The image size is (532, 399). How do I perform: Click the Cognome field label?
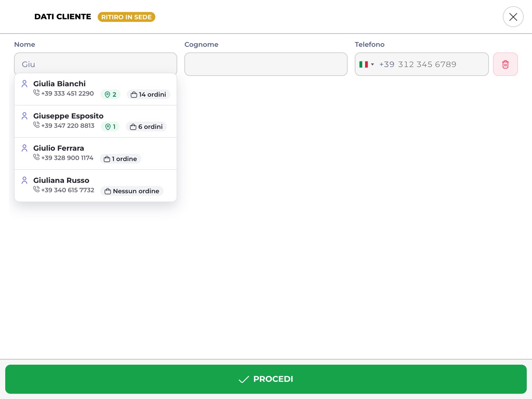[x=201, y=45]
